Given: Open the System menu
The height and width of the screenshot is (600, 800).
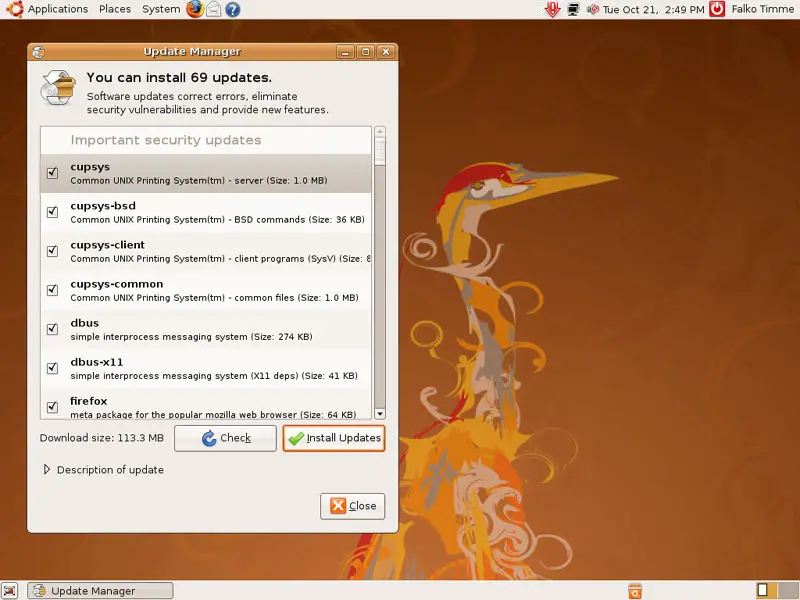Looking at the screenshot, I should coord(161,9).
